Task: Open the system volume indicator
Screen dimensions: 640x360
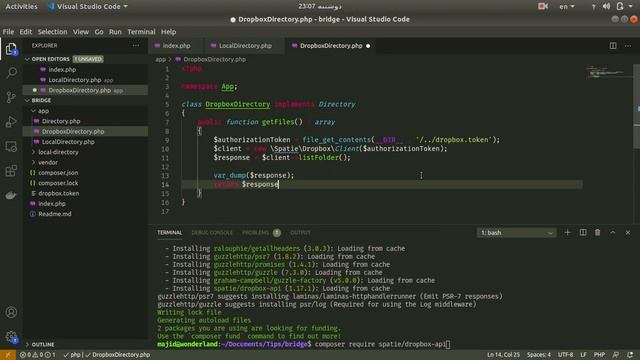Action: (607, 7)
